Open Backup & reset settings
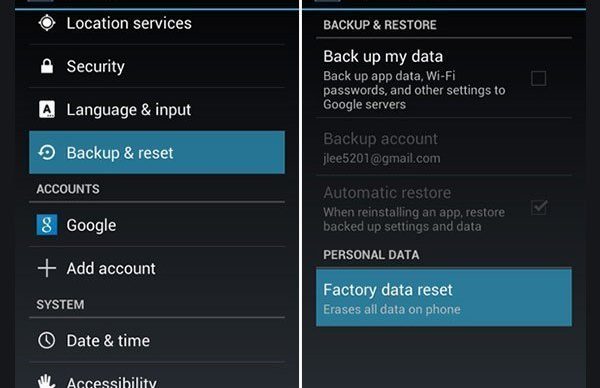The image size is (600, 388). coord(157,152)
